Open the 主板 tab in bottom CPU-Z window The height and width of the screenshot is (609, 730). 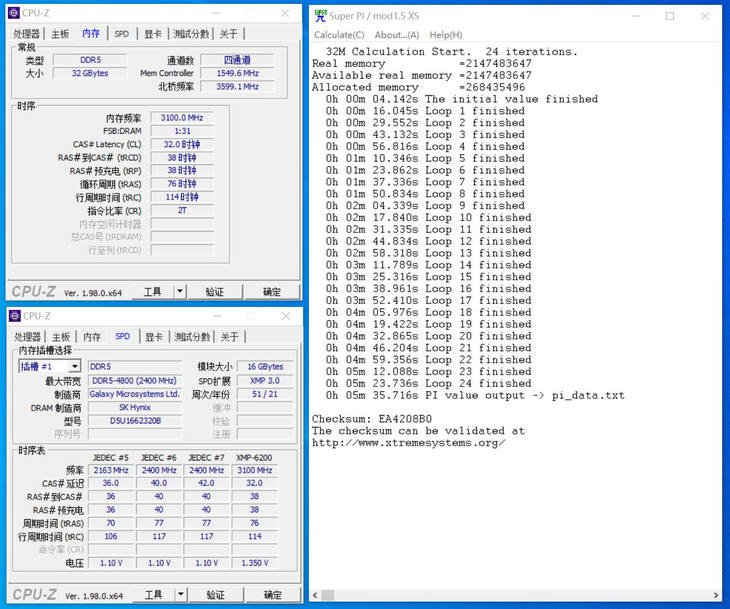click(x=61, y=337)
